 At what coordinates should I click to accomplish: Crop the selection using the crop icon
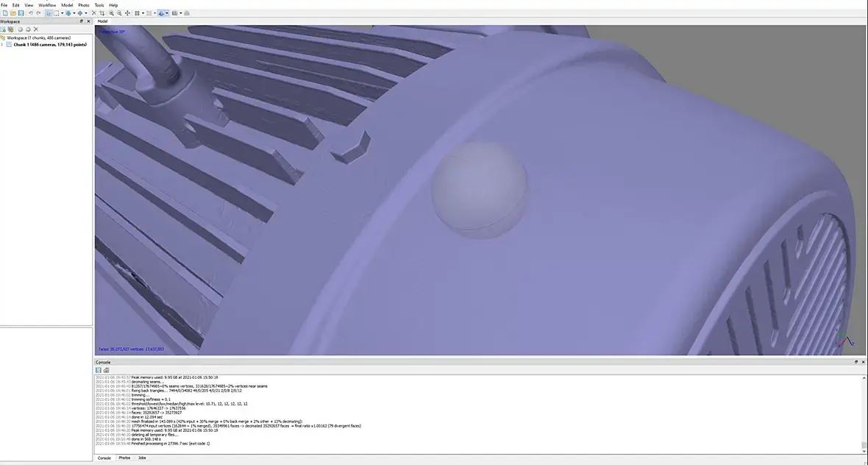pos(102,13)
